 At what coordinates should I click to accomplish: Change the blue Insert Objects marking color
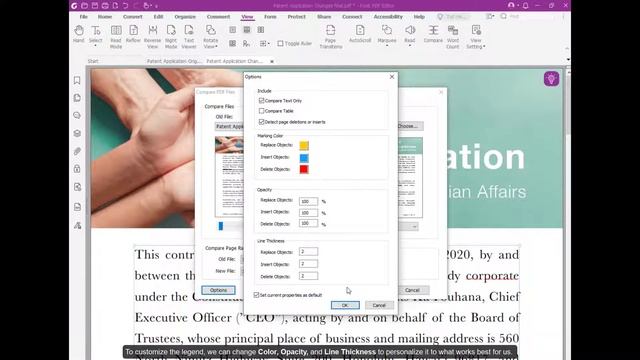coord(304,158)
